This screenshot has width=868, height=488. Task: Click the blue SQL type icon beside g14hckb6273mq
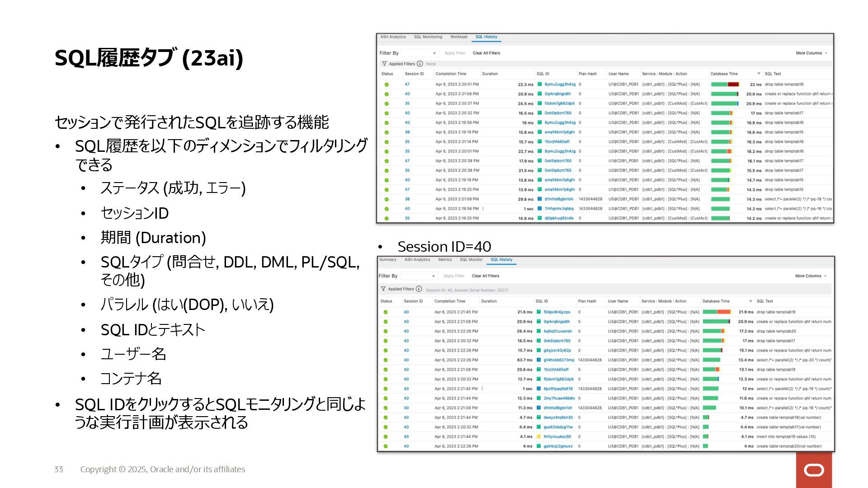[x=538, y=360]
